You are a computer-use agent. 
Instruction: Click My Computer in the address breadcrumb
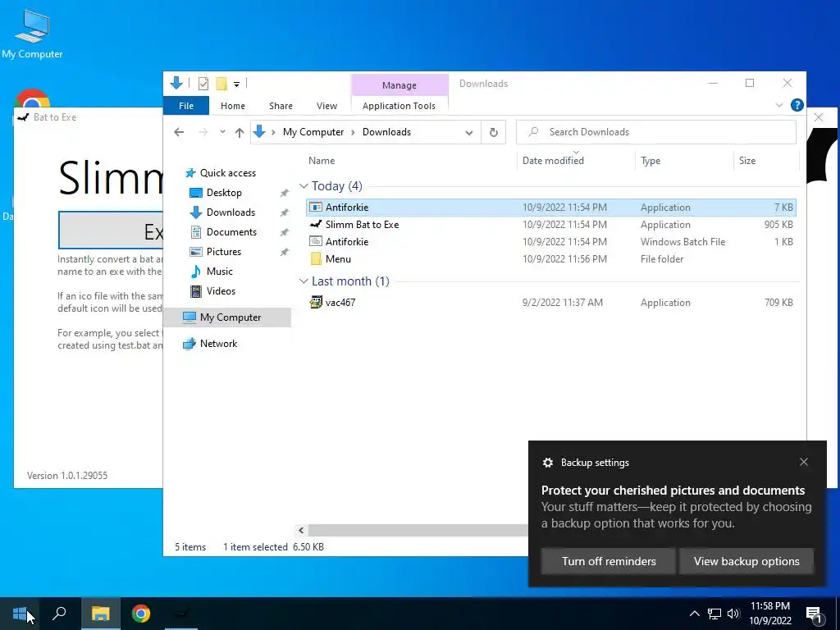313,132
